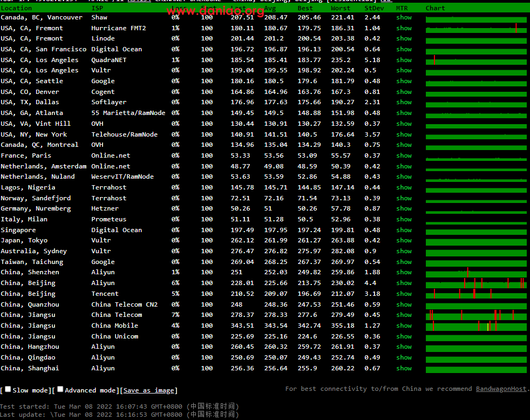This screenshot has height=420, width=530.
Task: Show MTR for Jiangsu China Mobile
Action: coord(404,326)
